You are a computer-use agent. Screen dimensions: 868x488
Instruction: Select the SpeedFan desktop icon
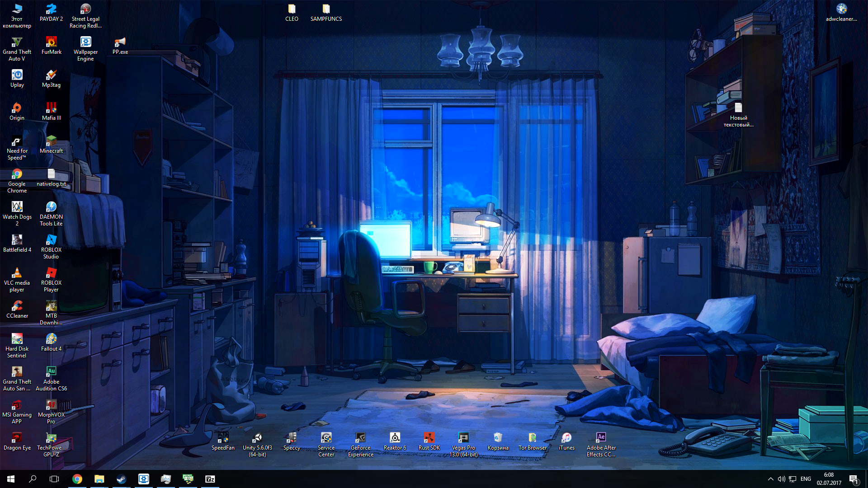pyautogui.click(x=223, y=441)
